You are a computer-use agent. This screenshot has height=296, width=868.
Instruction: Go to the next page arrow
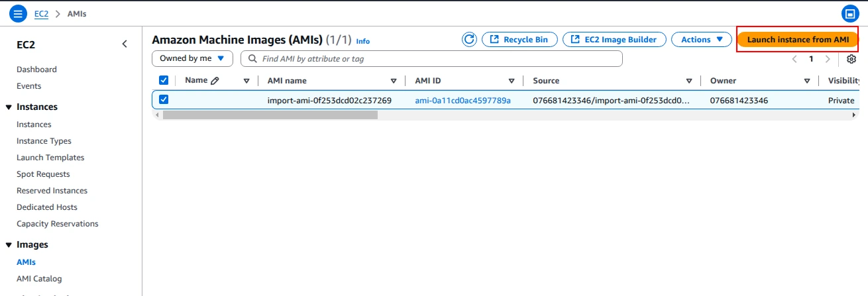(827, 59)
